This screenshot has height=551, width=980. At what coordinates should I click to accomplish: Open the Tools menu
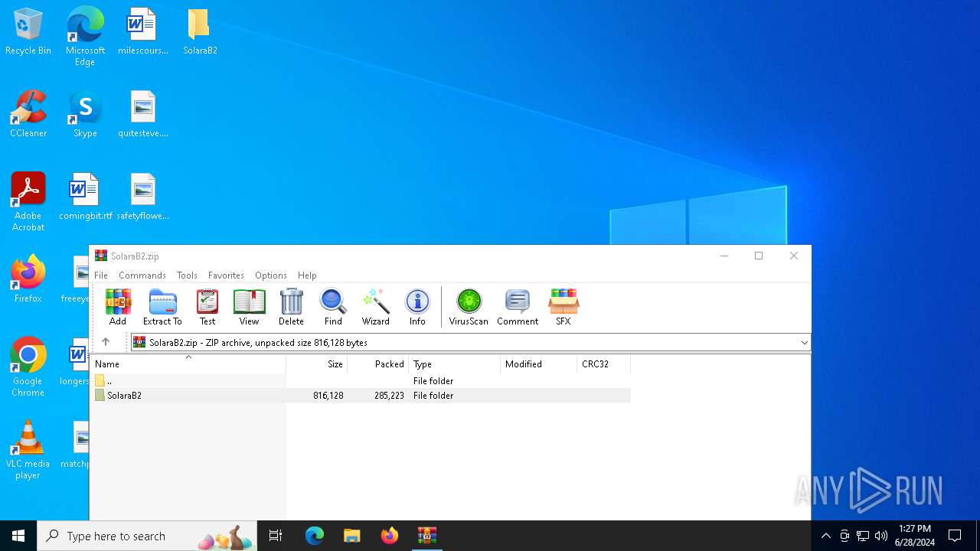(187, 275)
